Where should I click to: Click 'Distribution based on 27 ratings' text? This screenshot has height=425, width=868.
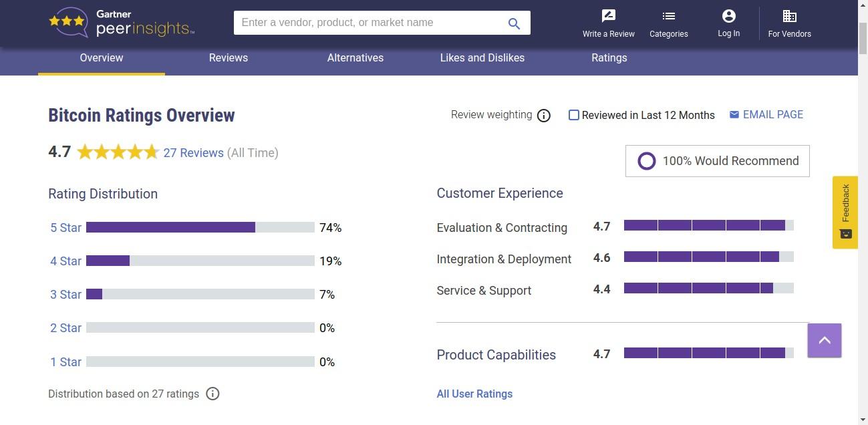(124, 394)
